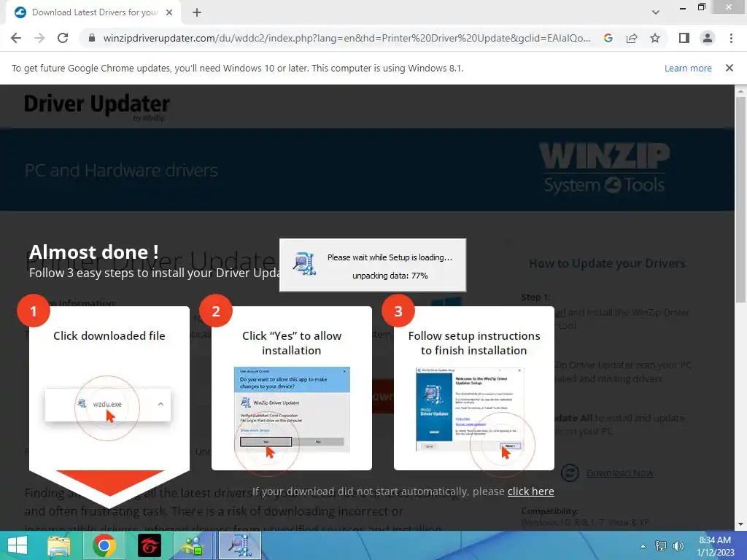This screenshot has height=560, width=747.
Task: Close the Download Latest Drivers tab
Action: [x=169, y=12]
